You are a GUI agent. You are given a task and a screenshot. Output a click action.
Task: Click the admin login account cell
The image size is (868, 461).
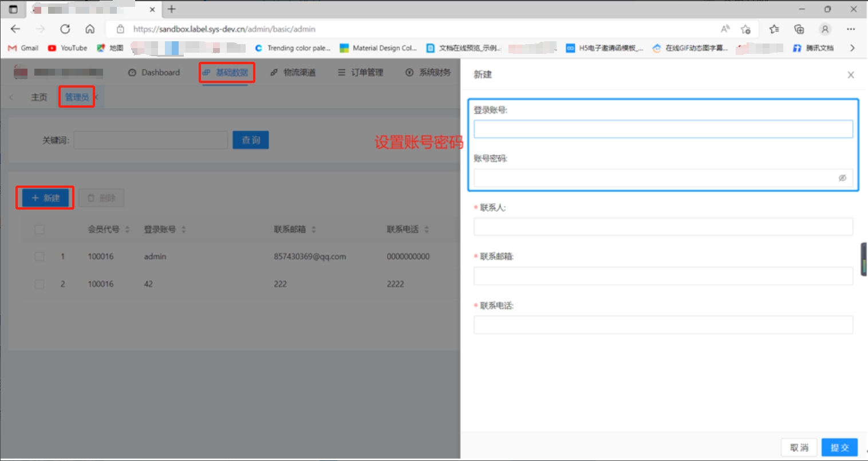(x=155, y=257)
